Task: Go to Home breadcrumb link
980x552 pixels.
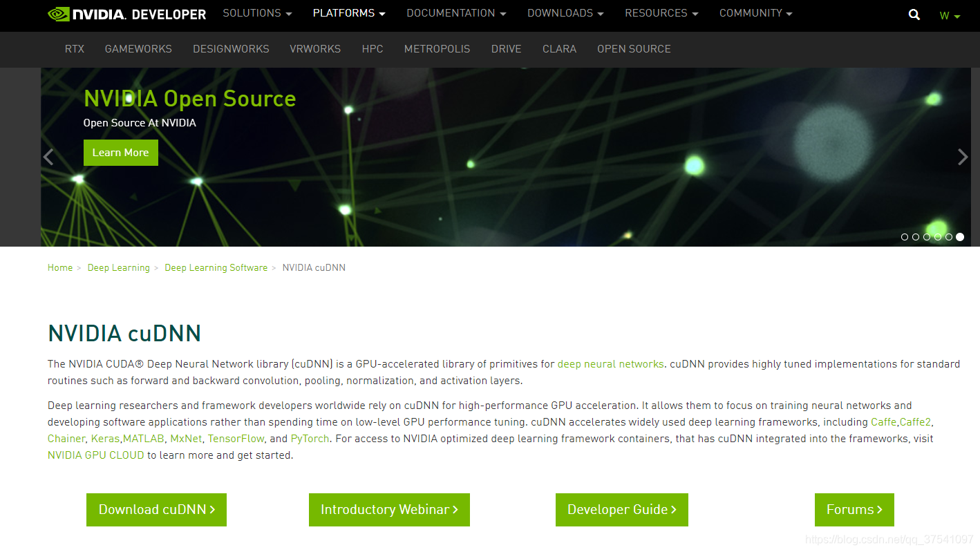Action: (x=60, y=268)
